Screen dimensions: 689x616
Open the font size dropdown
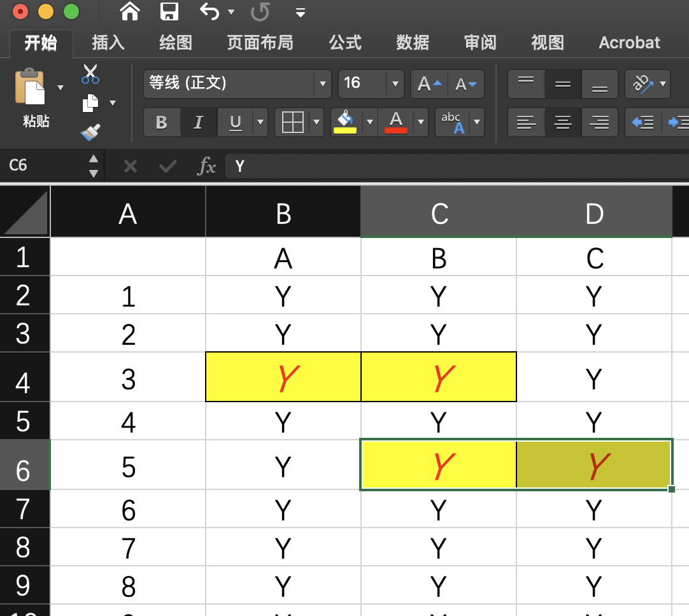[395, 83]
